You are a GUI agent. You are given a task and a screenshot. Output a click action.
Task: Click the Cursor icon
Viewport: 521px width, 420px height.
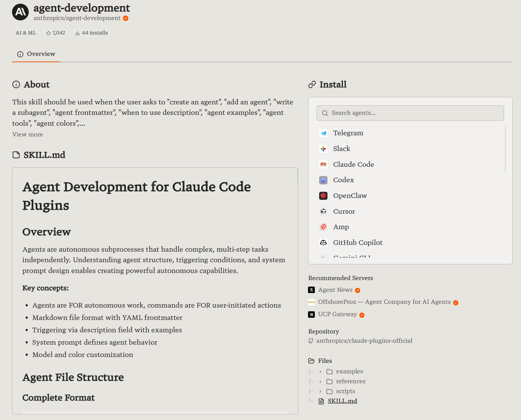[323, 212]
